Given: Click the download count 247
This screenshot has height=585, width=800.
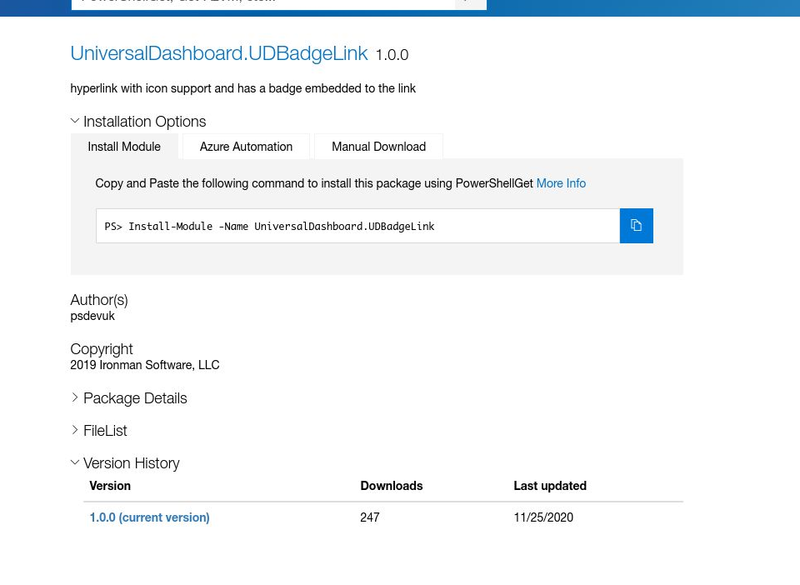Looking at the screenshot, I should click(x=369, y=518).
